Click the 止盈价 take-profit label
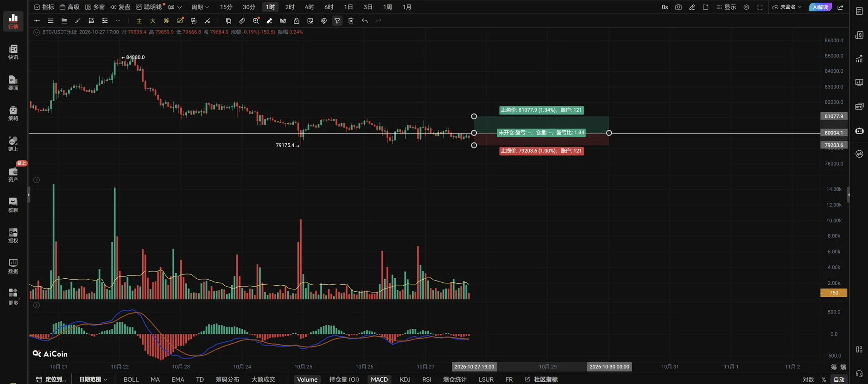 click(x=541, y=110)
